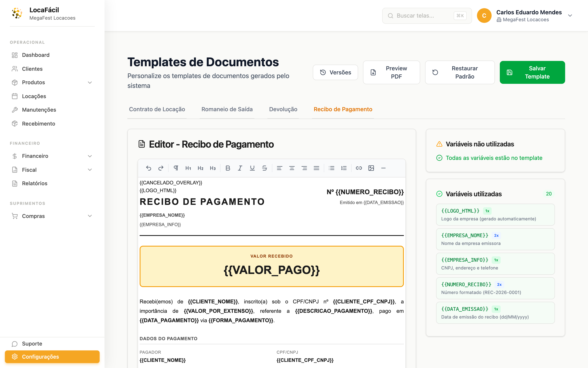Expand the Compras submenu
Viewport: 588px width, 368px height.
point(90,216)
